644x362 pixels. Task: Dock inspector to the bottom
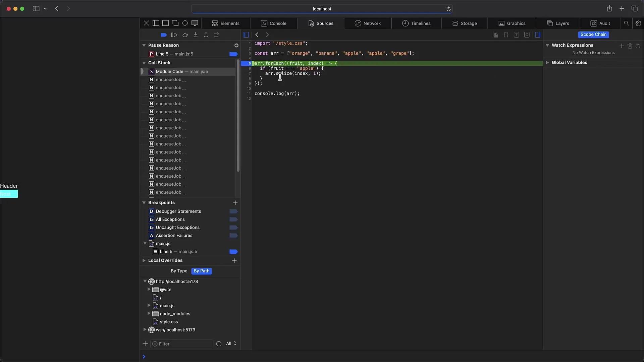pyautogui.click(x=165, y=23)
